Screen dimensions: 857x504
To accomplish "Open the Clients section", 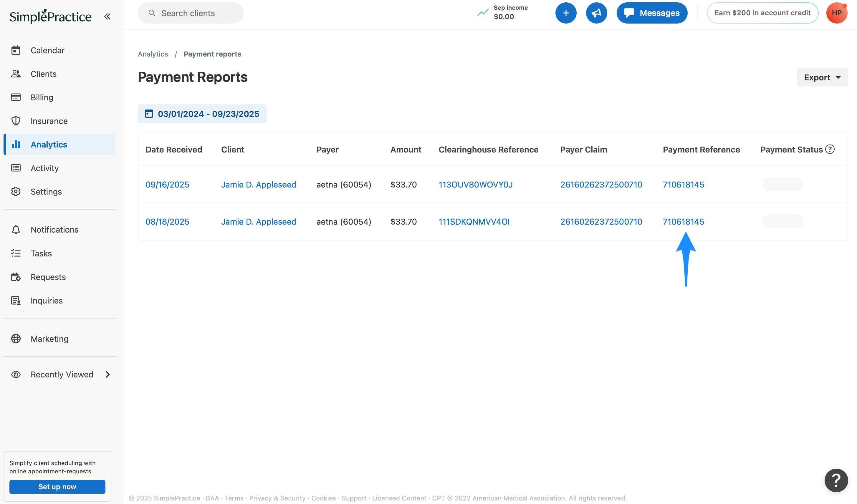I will [44, 74].
